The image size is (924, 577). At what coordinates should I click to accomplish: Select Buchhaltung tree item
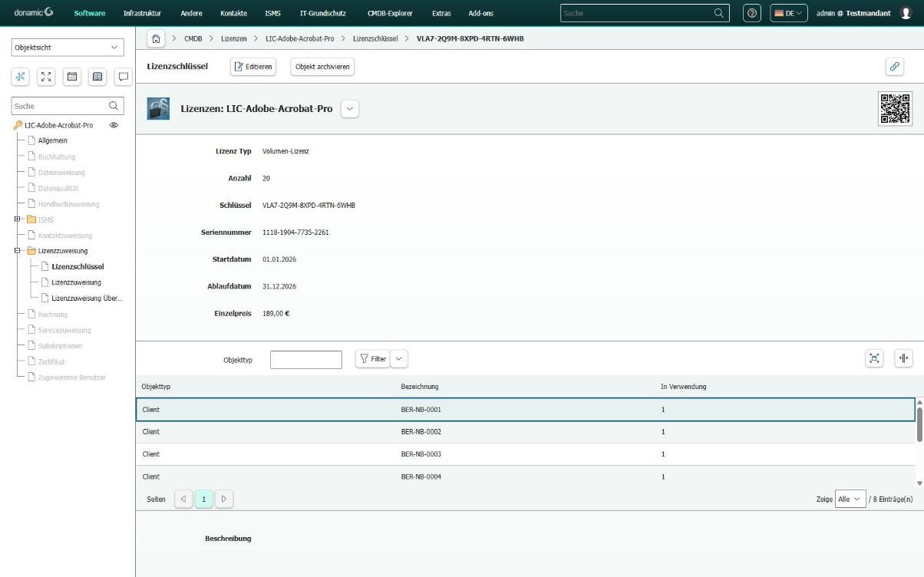[57, 157]
